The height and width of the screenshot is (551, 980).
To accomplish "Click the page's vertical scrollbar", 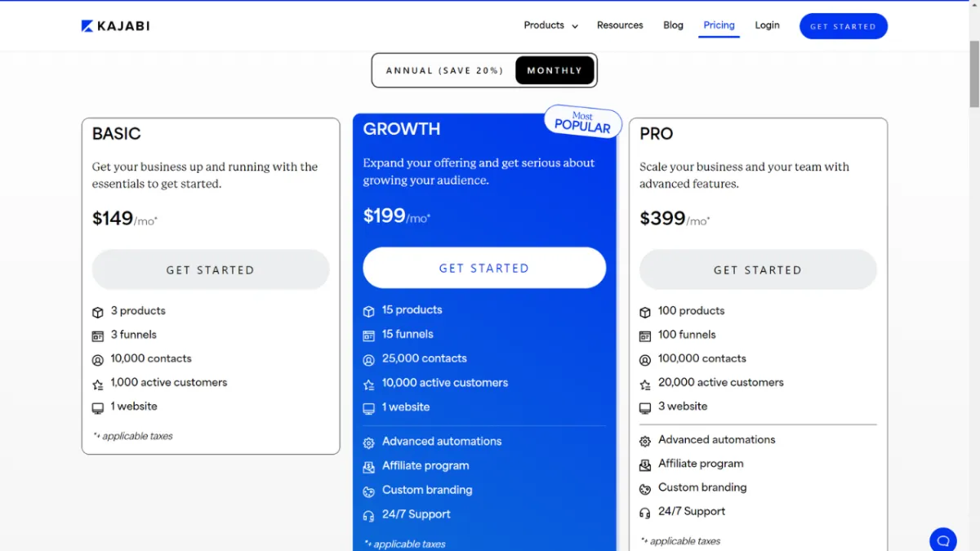I will (x=973, y=276).
